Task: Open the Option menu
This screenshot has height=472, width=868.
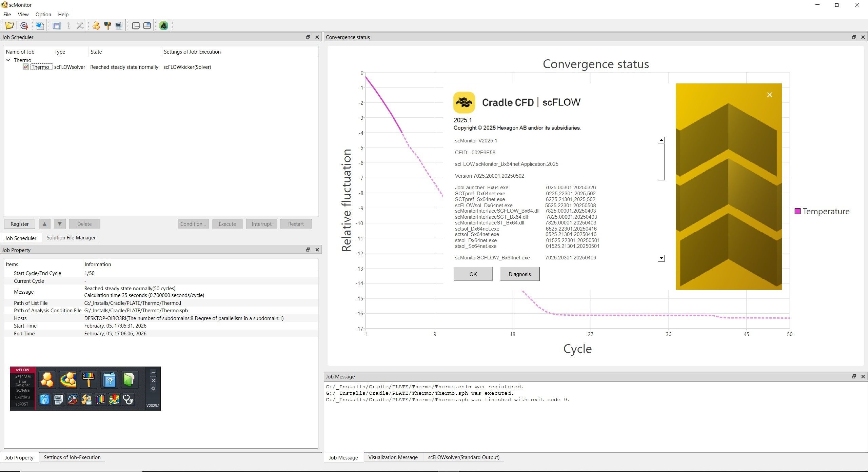Action: (x=43, y=14)
